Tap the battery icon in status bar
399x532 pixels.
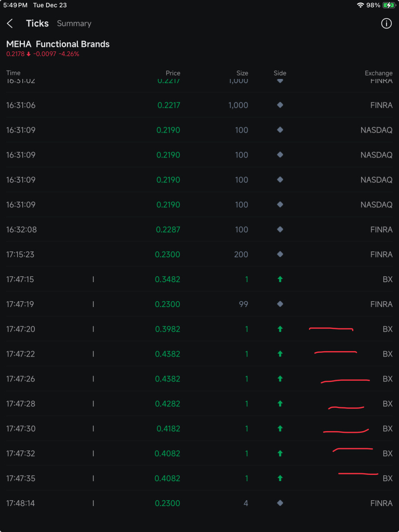click(x=388, y=5)
